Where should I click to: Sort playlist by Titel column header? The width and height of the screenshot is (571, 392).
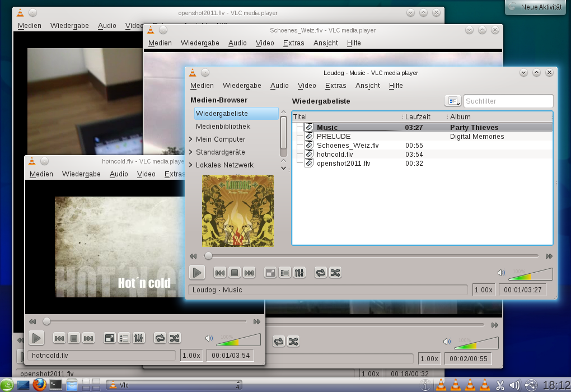[347, 116]
